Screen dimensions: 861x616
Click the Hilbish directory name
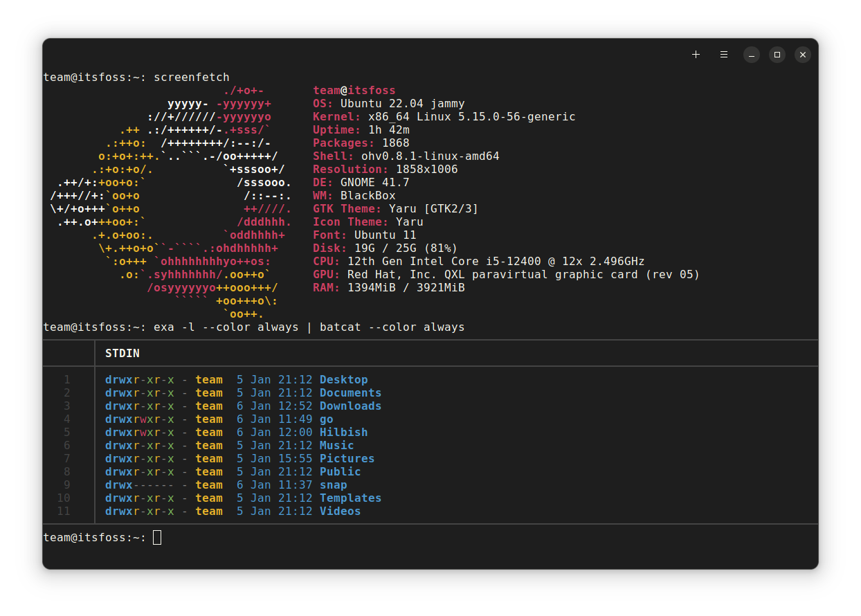343,432
